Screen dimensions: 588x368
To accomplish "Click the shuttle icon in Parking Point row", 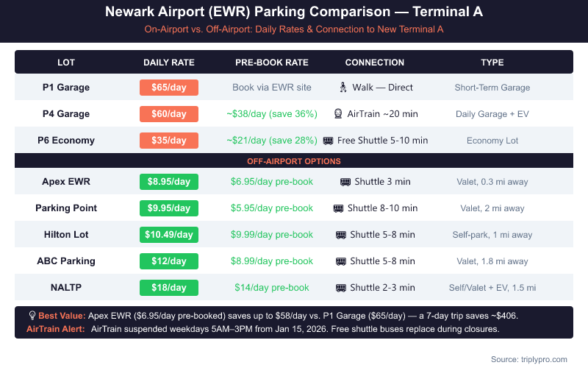I will point(338,208).
